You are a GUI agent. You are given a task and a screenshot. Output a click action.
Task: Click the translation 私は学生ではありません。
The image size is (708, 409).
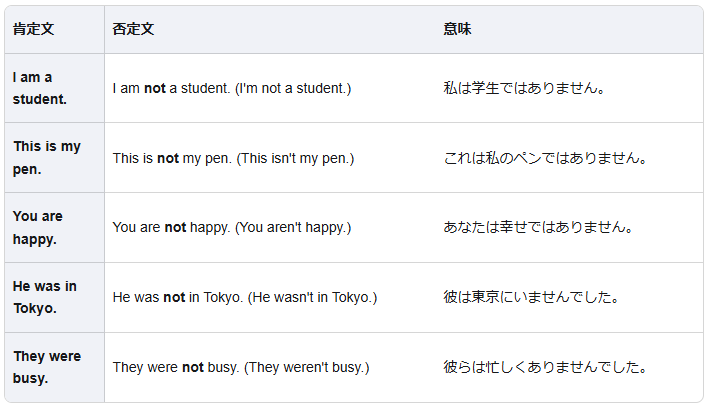(524, 88)
